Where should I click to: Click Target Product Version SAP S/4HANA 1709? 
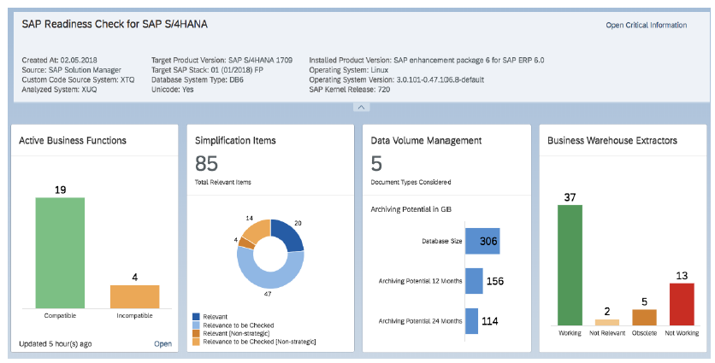pyautogui.click(x=222, y=60)
